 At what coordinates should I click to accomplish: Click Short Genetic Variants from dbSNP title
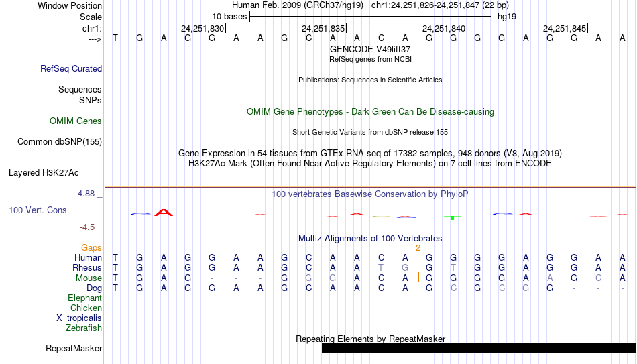pyautogui.click(x=370, y=132)
